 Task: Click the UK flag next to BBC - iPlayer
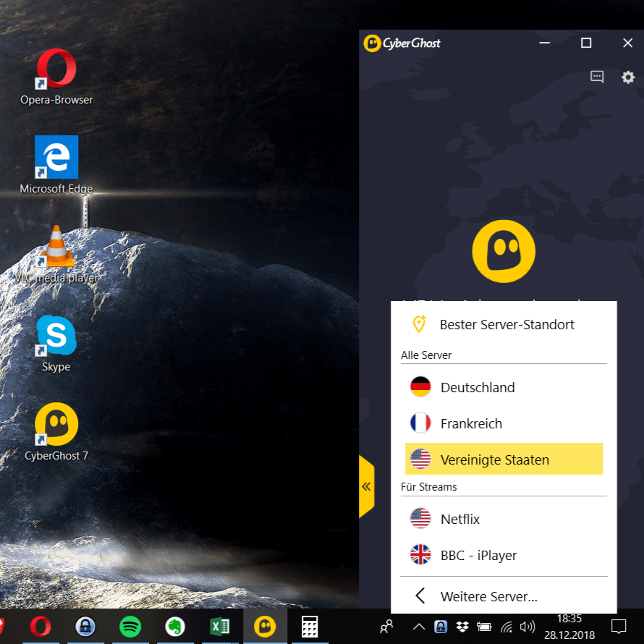420,554
